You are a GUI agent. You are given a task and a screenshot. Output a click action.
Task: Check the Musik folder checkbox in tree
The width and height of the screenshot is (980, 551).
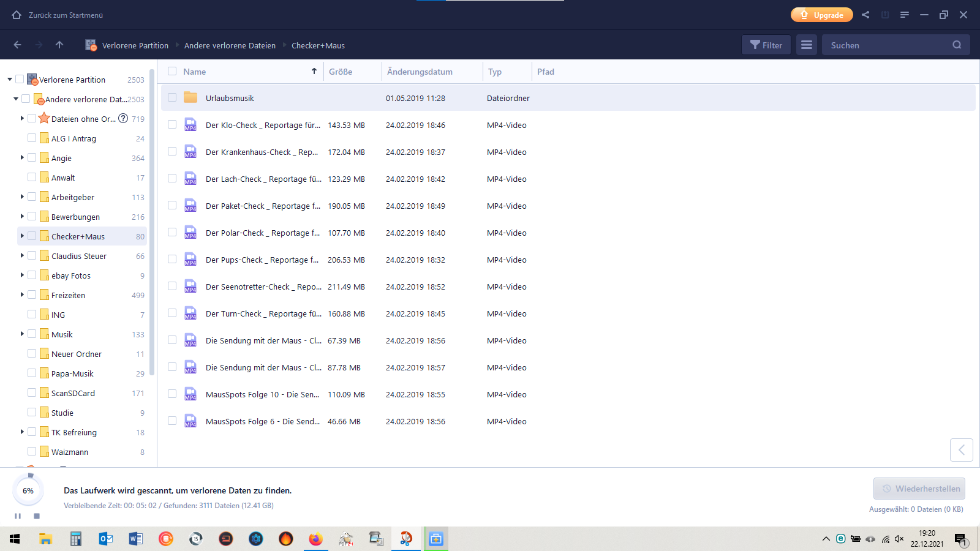(x=32, y=334)
